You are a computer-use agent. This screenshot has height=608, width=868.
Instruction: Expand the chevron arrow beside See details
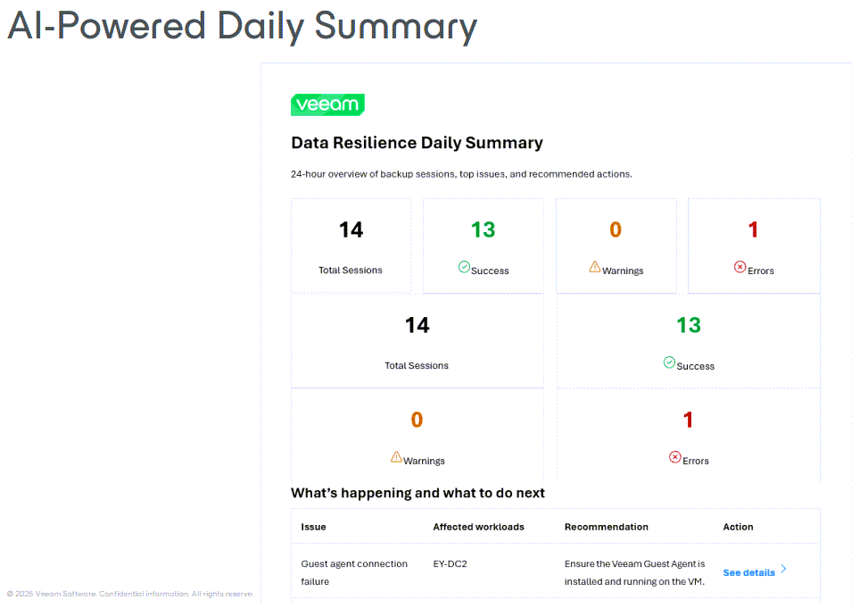coord(783,569)
